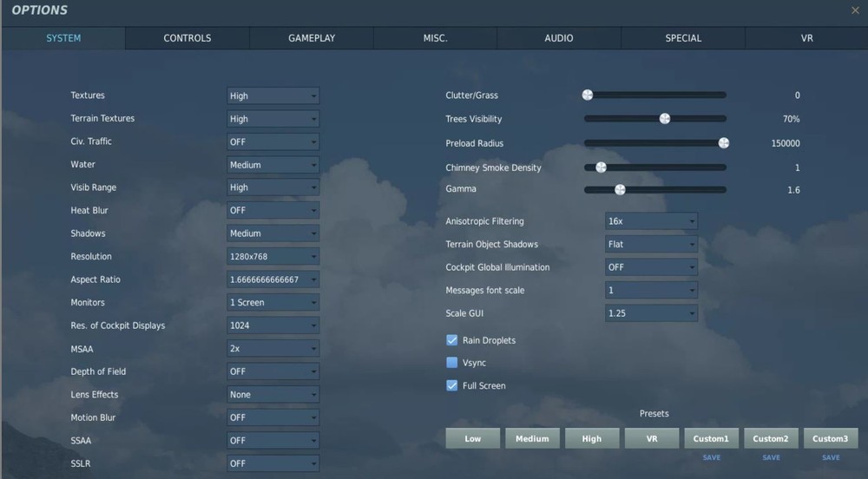This screenshot has width=868, height=479.
Task: Open the Anisotropic Filtering dropdown
Action: pos(651,221)
